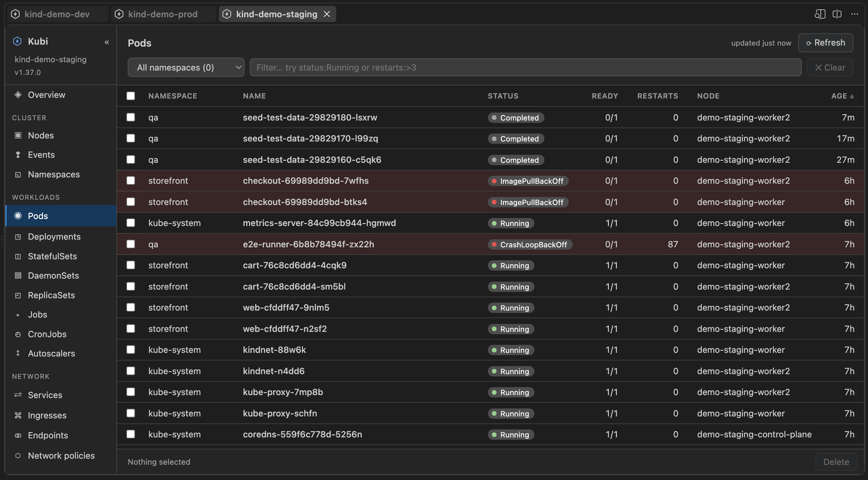Click the Nodes icon in sidebar

coord(18,135)
